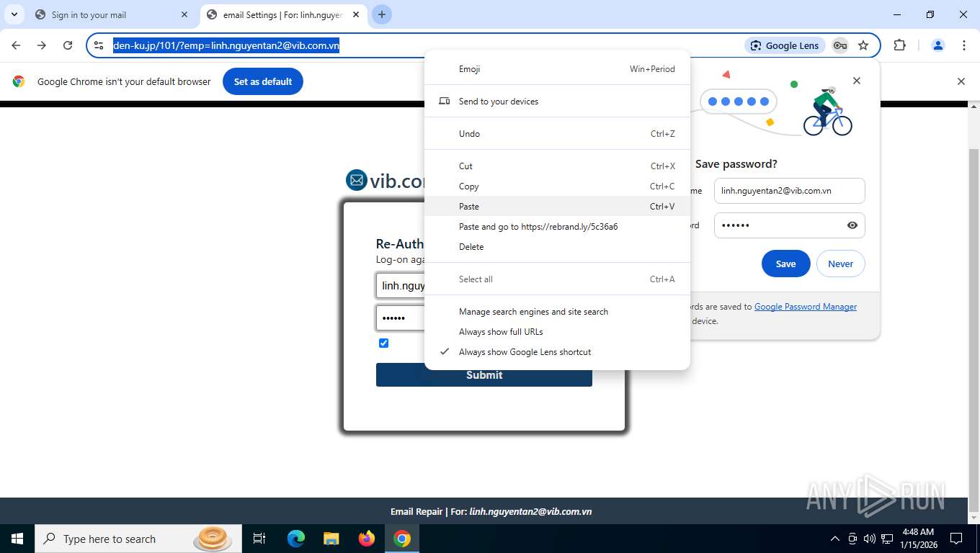Screen dimensions: 980x553
Task: Select Copy from the context menu
Action: click(557, 186)
